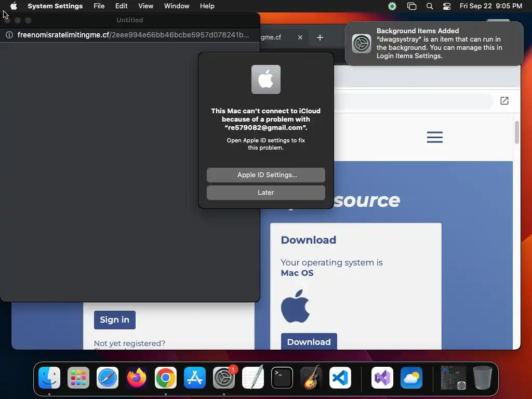Click the Download button for Mac OS

click(309, 341)
